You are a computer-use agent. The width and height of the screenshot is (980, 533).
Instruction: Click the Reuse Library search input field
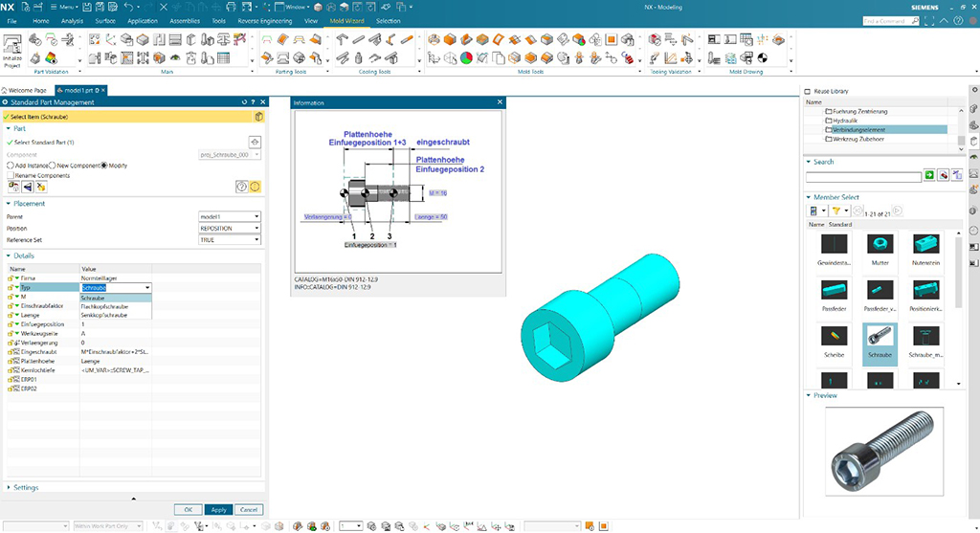click(x=863, y=177)
